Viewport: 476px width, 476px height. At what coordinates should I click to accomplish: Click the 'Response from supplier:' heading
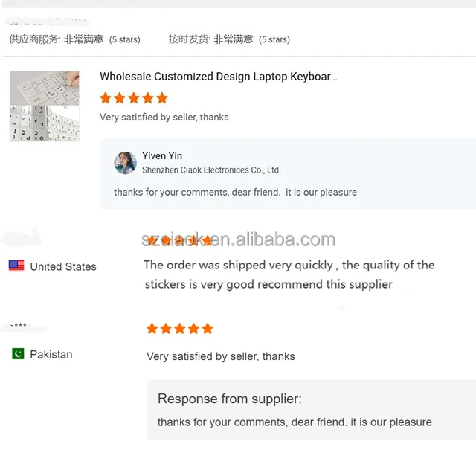tap(230, 399)
